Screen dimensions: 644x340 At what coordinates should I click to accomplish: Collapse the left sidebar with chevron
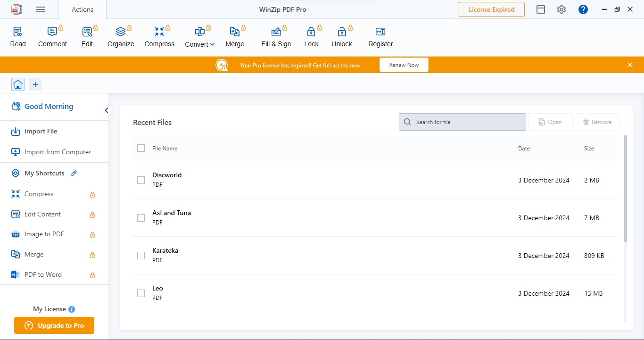point(107,110)
